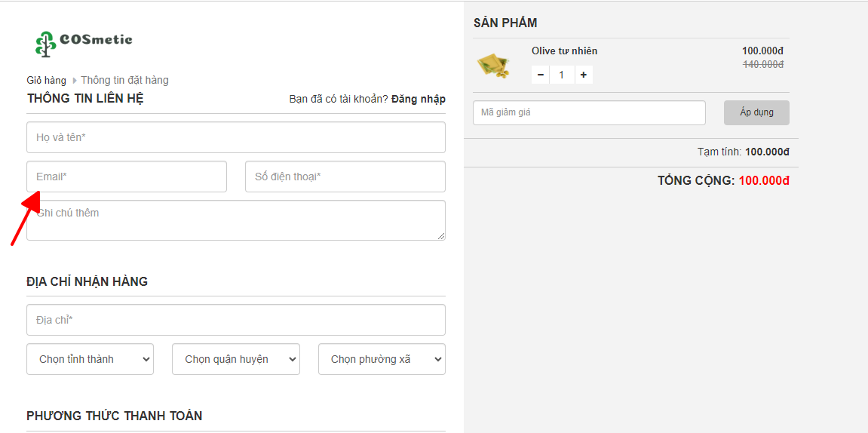Open the Olive tự nhiên product thumbnail
The width and height of the screenshot is (868, 433).
click(494, 66)
